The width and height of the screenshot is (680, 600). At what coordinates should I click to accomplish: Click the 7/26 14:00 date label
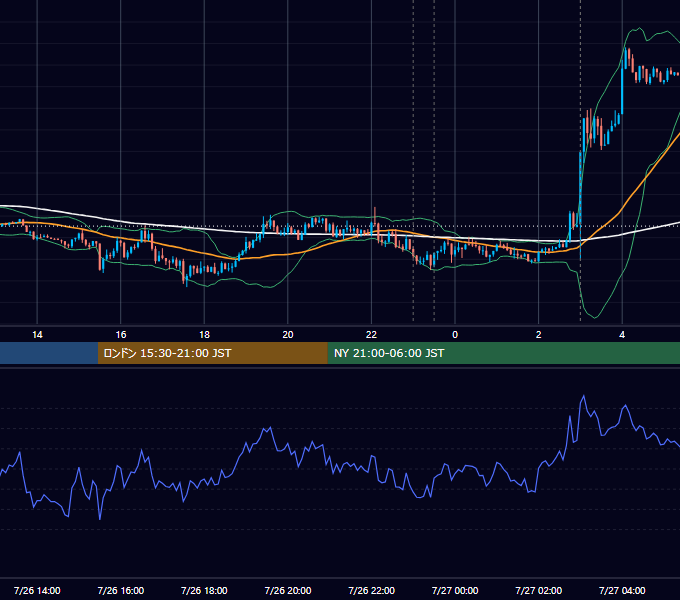click(37, 590)
